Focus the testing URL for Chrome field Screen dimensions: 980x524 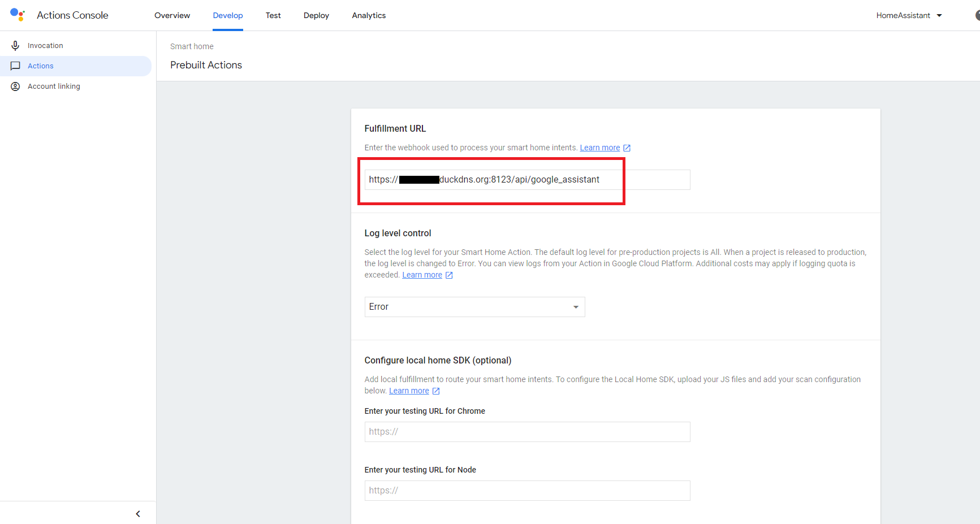point(526,432)
